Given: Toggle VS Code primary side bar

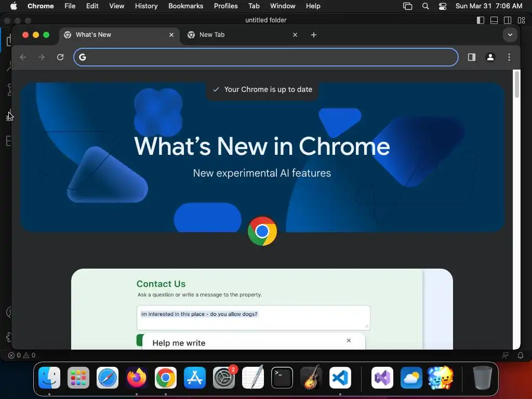Looking at the screenshot, I should pos(481,20).
